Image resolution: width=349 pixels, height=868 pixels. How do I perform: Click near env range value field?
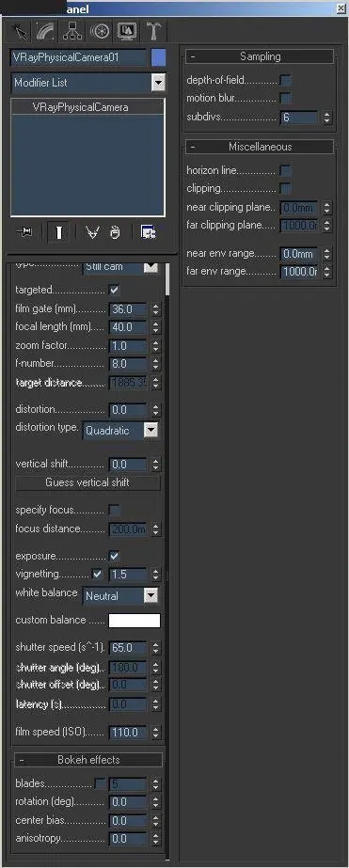coord(299,254)
